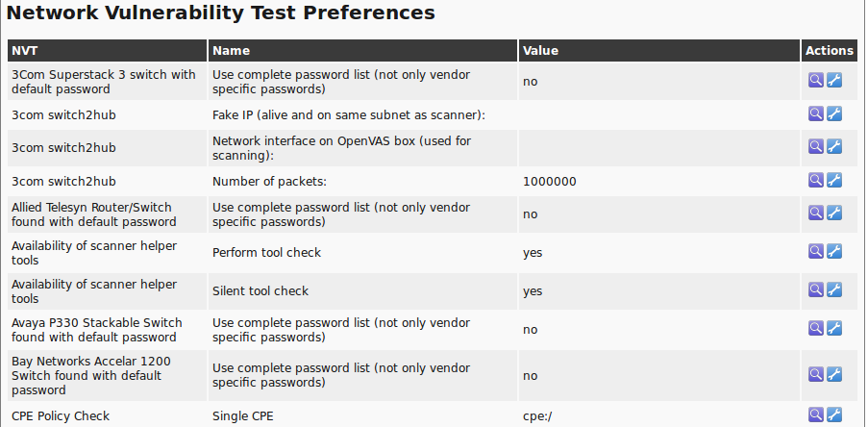Edit Allied Telesyn Router/Switch password preference
The height and width of the screenshot is (427, 868).
coord(834,213)
